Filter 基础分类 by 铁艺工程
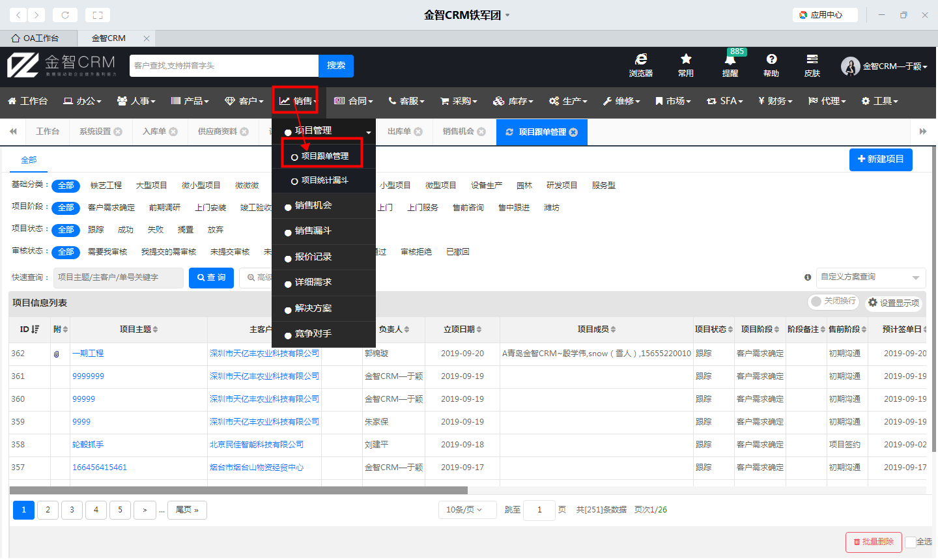The image size is (938, 560). tap(106, 186)
